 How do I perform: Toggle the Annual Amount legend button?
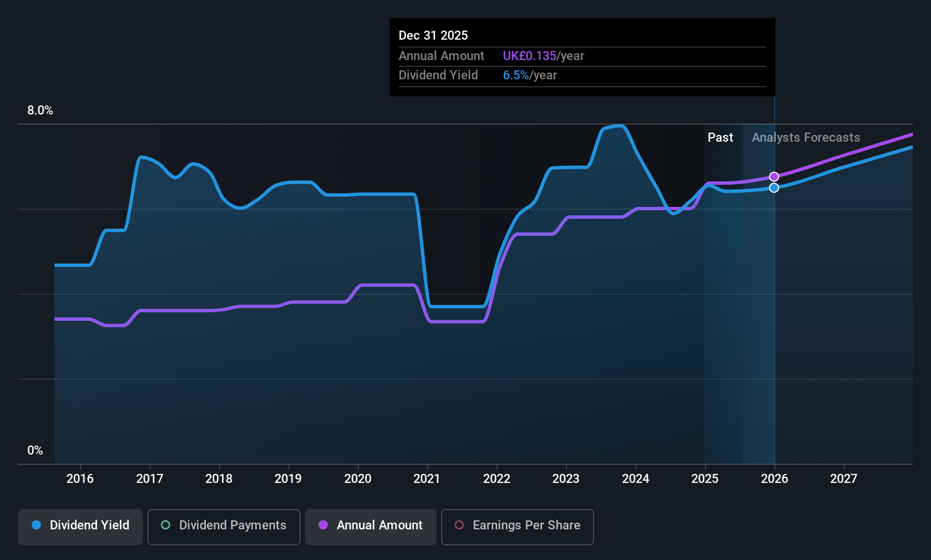371,527
